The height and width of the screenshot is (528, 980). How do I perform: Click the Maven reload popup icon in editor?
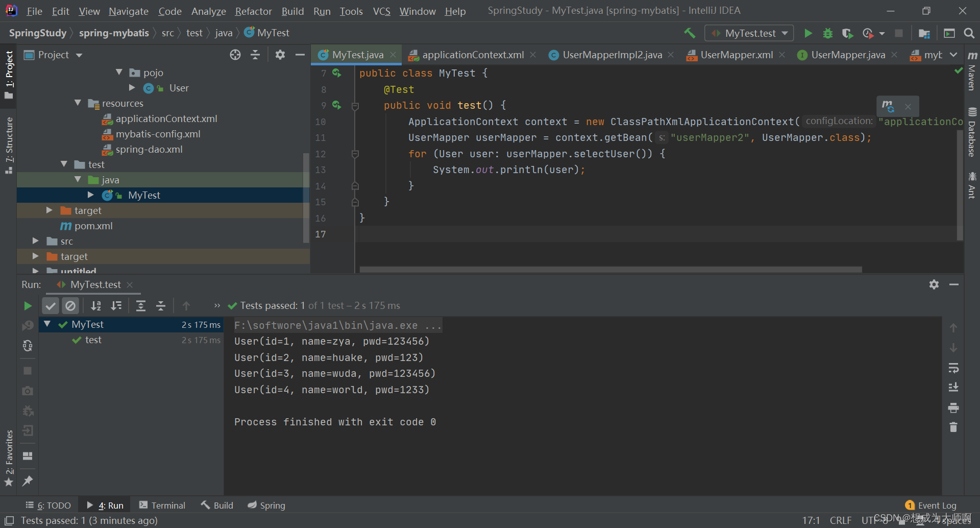(888, 106)
